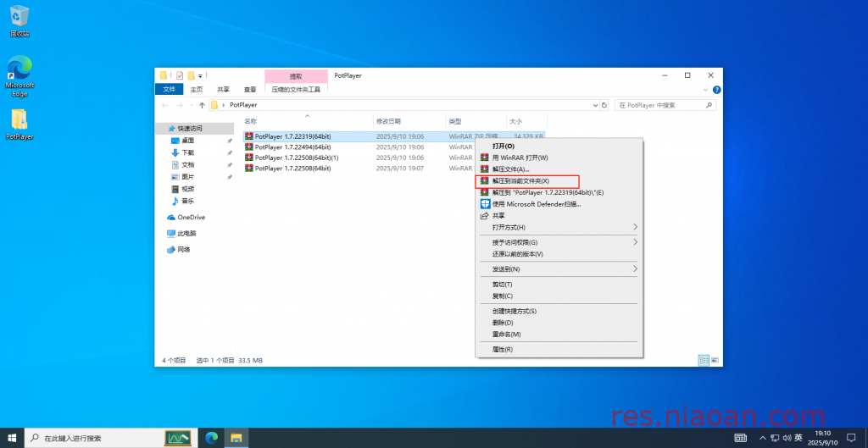Click the 提取 contextual tab header
This screenshot has height=448, width=868.
coord(296,76)
